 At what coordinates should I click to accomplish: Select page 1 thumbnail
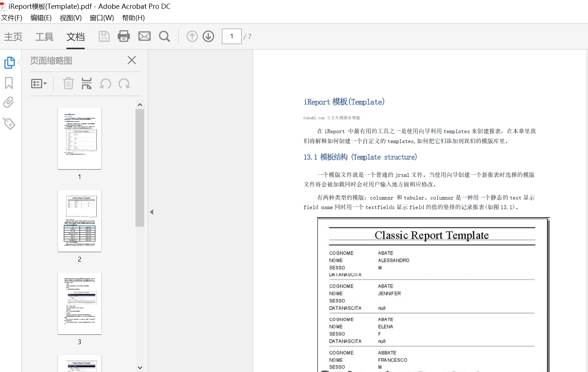(80, 138)
